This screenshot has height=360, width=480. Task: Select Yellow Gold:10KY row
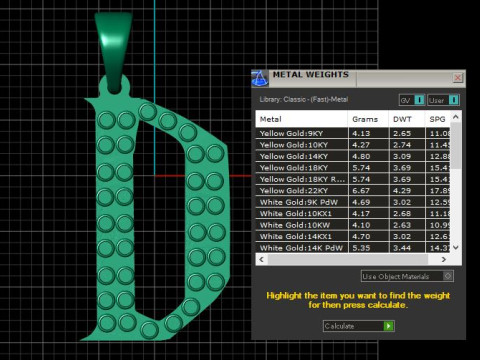[x=353, y=145]
